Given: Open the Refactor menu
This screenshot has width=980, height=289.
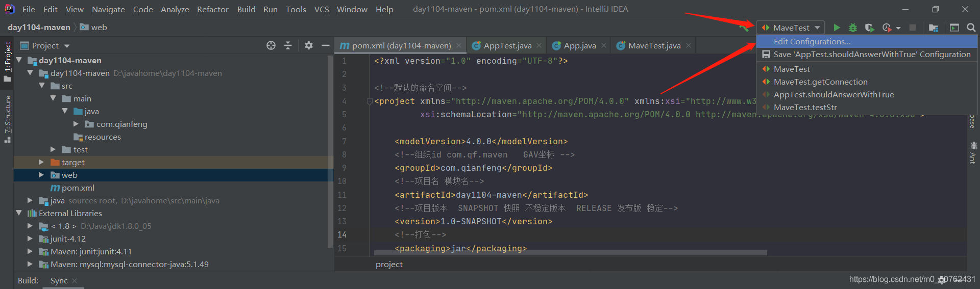Looking at the screenshot, I should (213, 9).
